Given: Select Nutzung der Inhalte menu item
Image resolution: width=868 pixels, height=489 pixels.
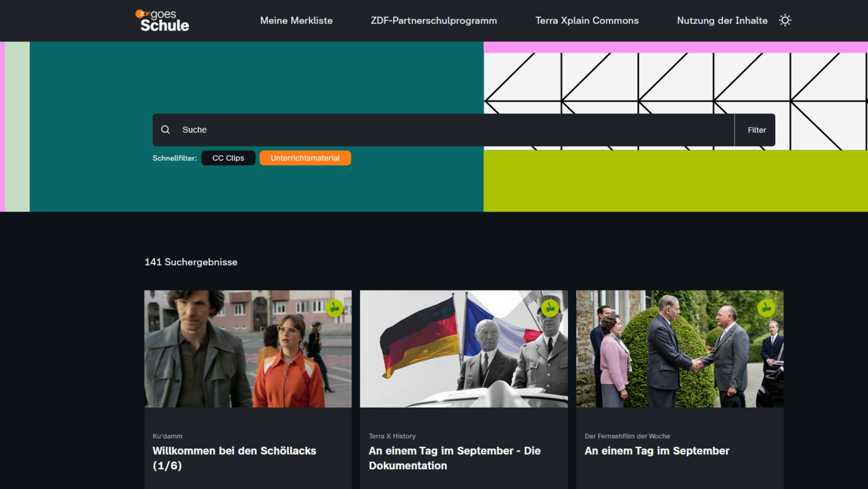Looking at the screenshot, I should (722, 20).
